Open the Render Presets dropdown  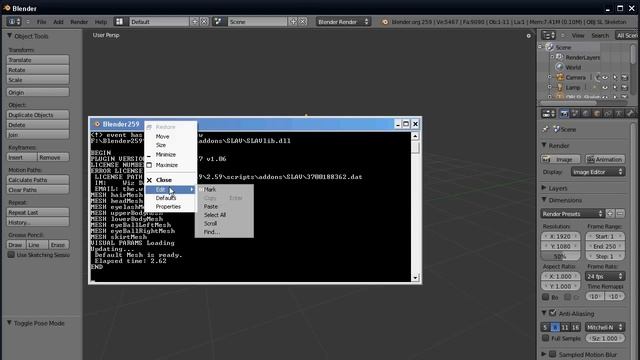(572, 213)
